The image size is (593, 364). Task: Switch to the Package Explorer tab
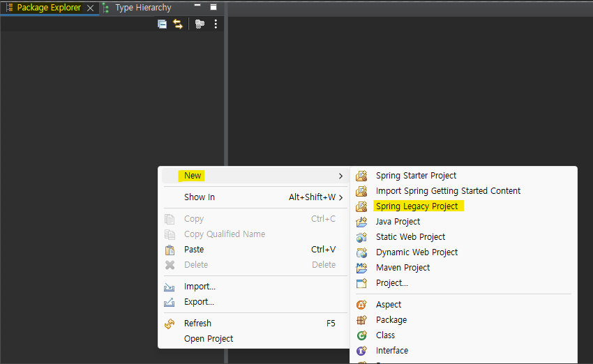[49, 8]
